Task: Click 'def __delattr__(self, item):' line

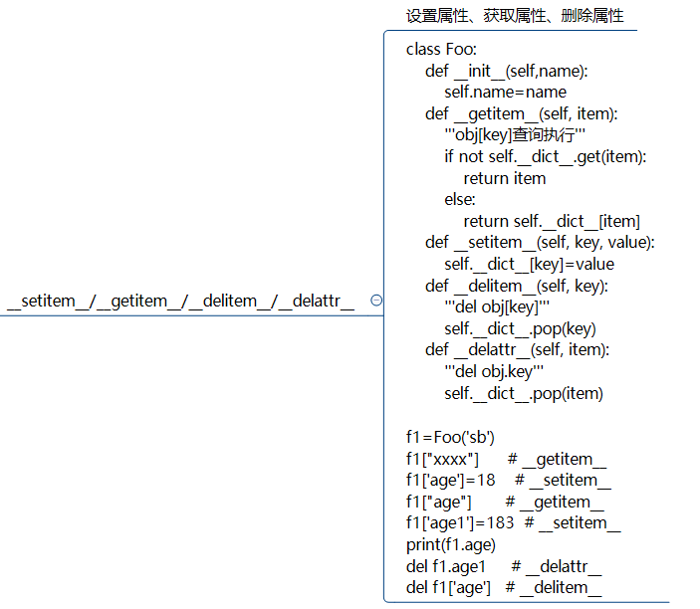Action: point(517,350)
